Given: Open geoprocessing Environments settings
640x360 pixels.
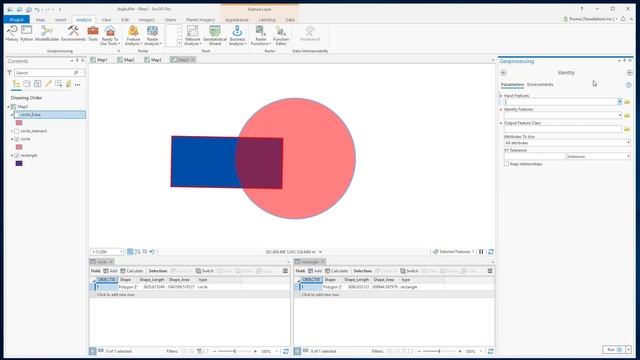Looking at the screenshot, I should (x=73, y=33).
